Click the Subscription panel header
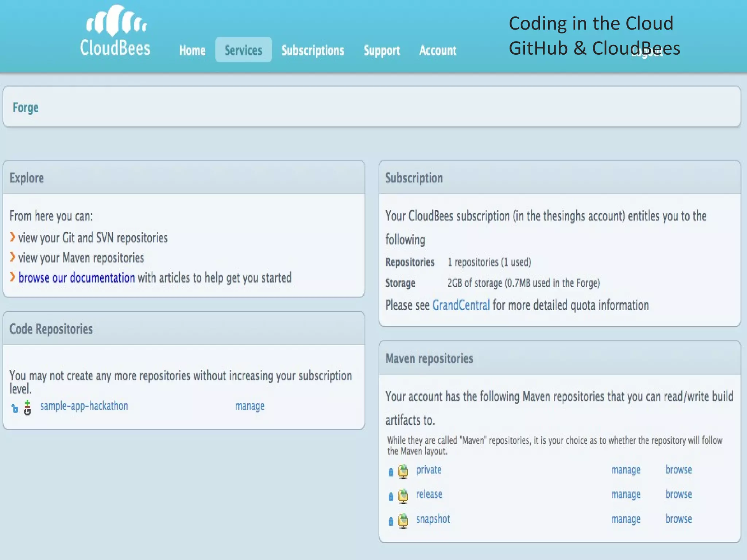This screenshot has width=747, height=560. [560, 177]
